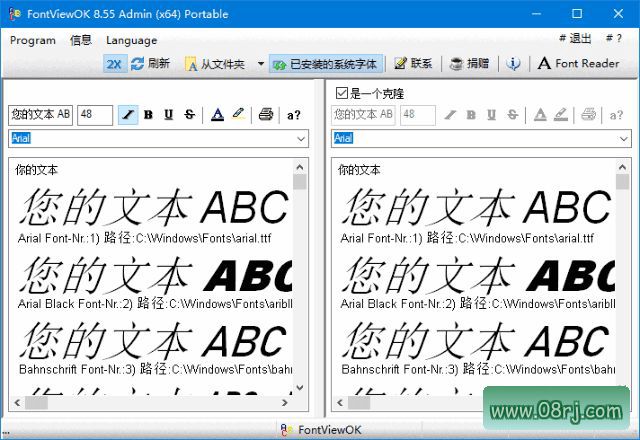
Task: Uncheck the 是一个克隆 clone checkbox
Action: click(x=341, y=93)
